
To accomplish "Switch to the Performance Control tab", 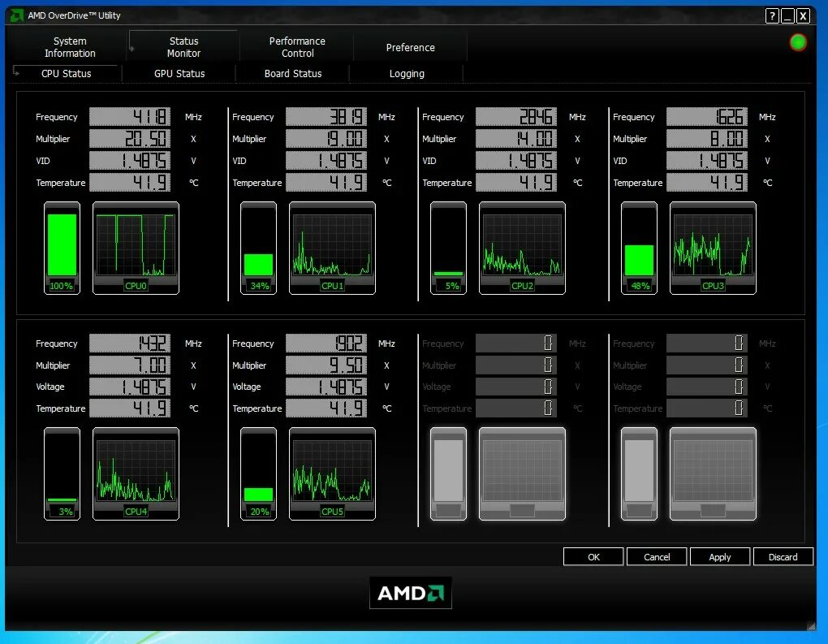I will click(296, 45).
